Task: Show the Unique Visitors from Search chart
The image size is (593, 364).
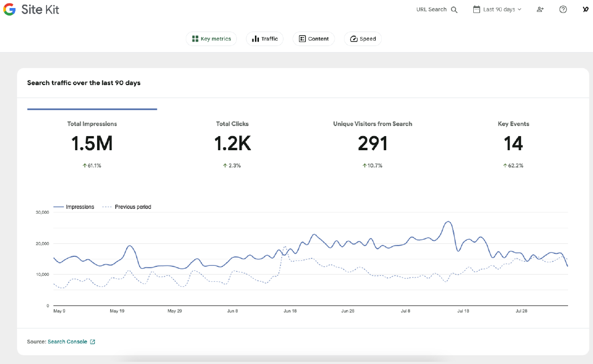Action: click(x=373, y=144)
